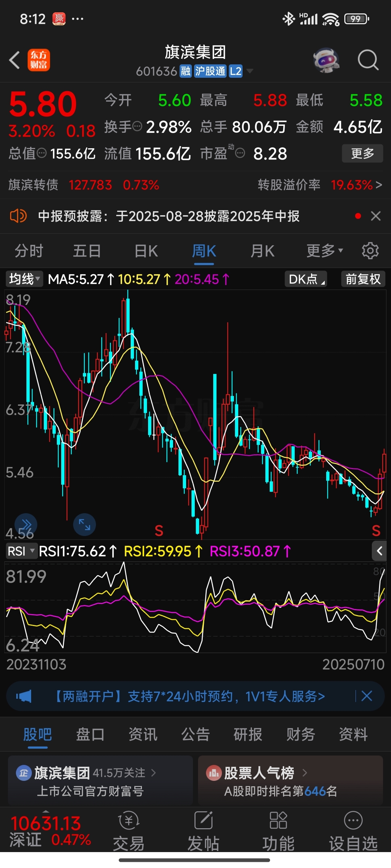Open the robot assistant avatar

(x=326, y=60)
